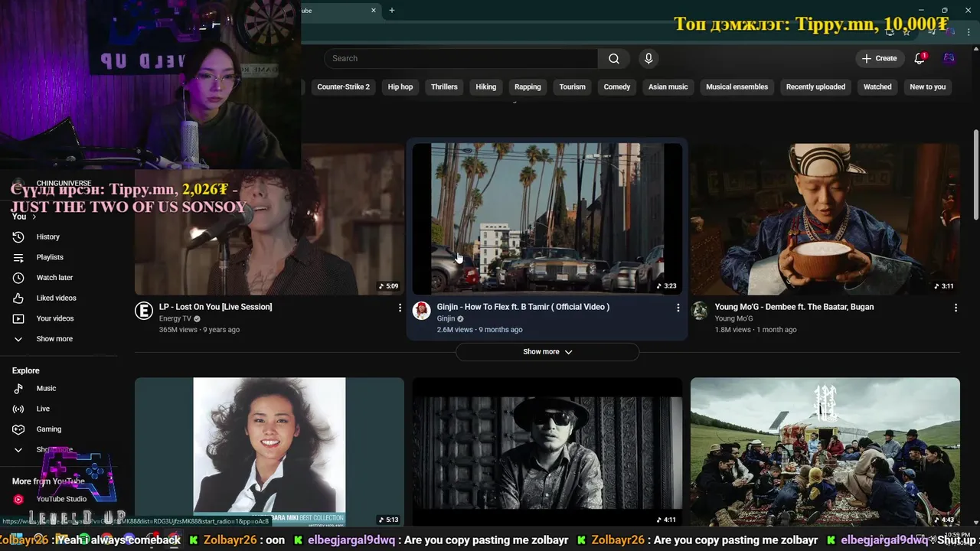Open options for LP - Lost On You
The image size is (980, 551).
(400, 308)
